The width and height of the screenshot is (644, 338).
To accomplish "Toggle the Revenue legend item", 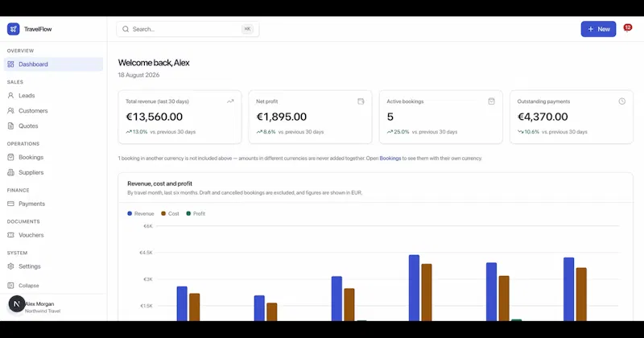I will (140, 213).
